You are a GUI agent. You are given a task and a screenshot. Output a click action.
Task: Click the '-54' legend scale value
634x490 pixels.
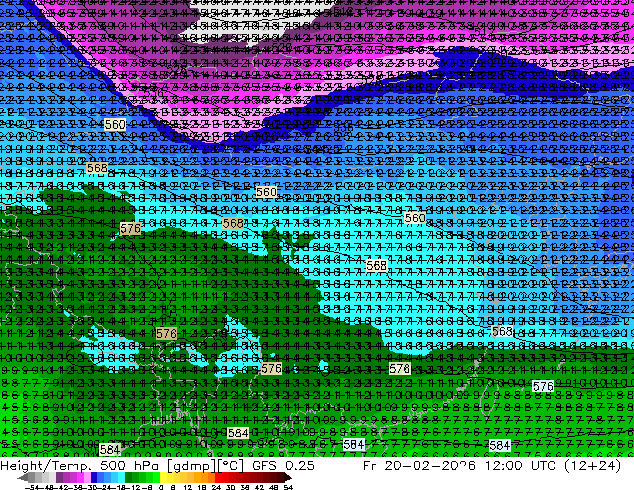(x=32, y=487)
